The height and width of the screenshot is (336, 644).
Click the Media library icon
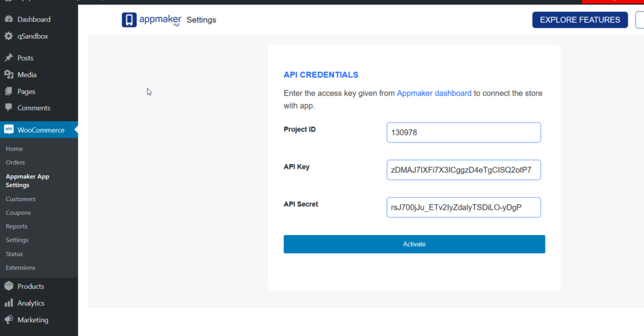tap(9, 75)
